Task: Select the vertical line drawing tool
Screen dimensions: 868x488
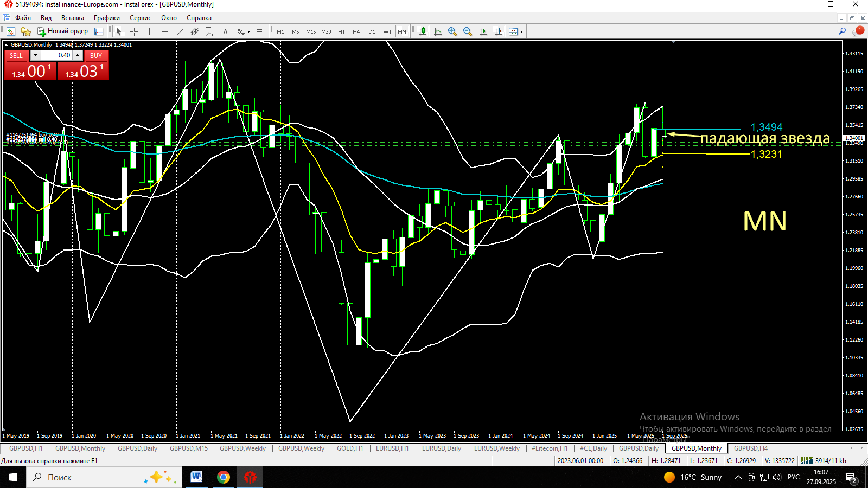Action: [x=149, y=31]
